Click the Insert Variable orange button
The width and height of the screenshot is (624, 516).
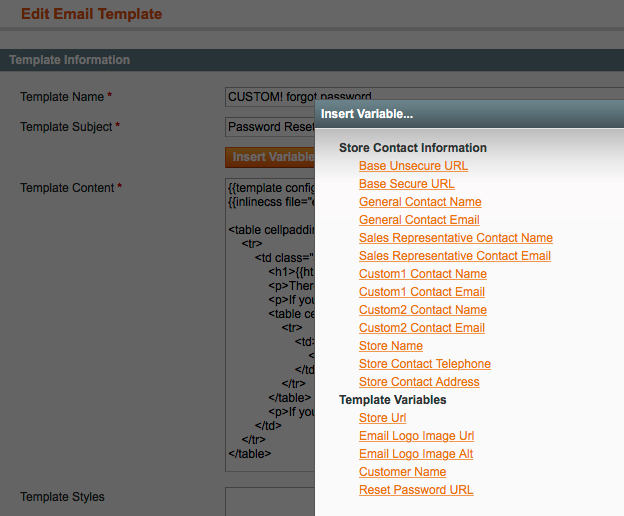[270, 157]
